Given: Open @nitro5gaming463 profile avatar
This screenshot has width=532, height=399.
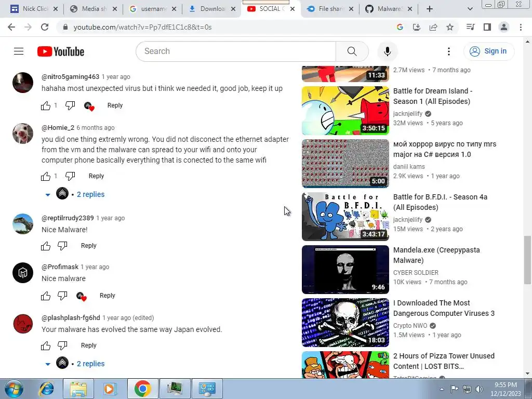Looking at the screenshot, I should 23,83.
